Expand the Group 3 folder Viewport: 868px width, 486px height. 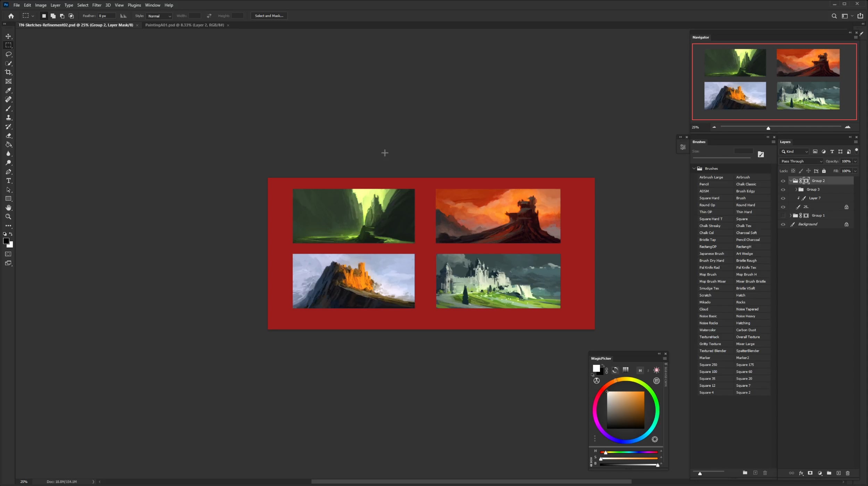(x=796, y=190)
